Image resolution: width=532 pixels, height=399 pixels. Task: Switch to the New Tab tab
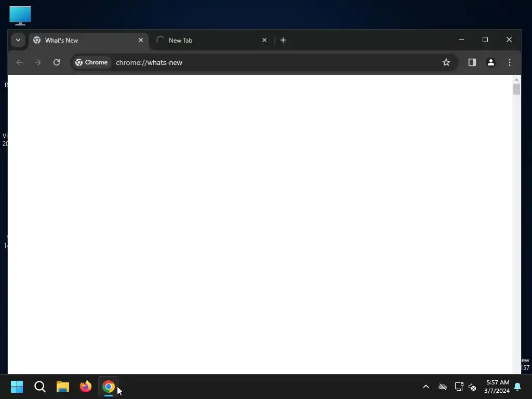pos(211,41)
